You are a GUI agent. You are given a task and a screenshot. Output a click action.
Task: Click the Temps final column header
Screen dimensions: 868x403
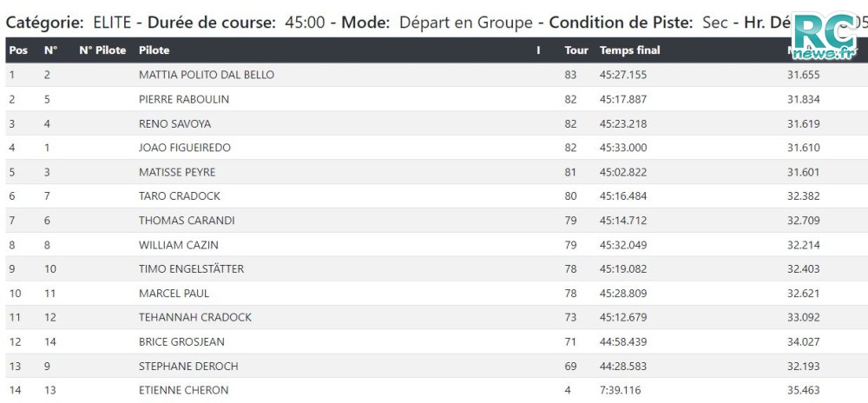pyautogui.click(x=630, y=50)
